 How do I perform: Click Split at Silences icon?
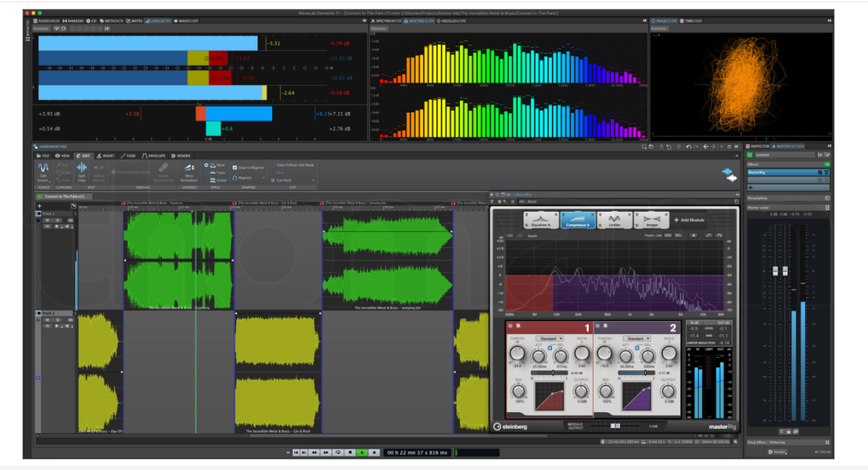99,168
